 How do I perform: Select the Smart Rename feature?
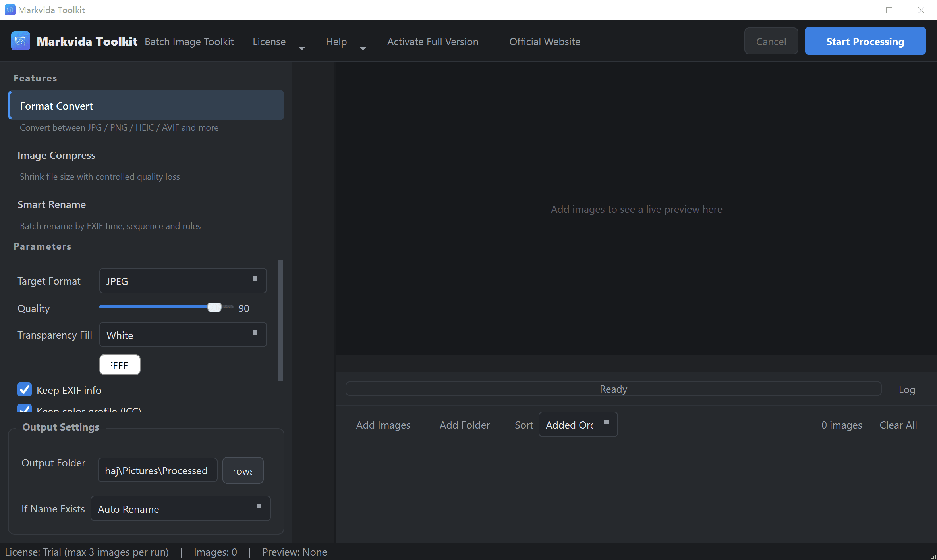click(x=52, y=204)
